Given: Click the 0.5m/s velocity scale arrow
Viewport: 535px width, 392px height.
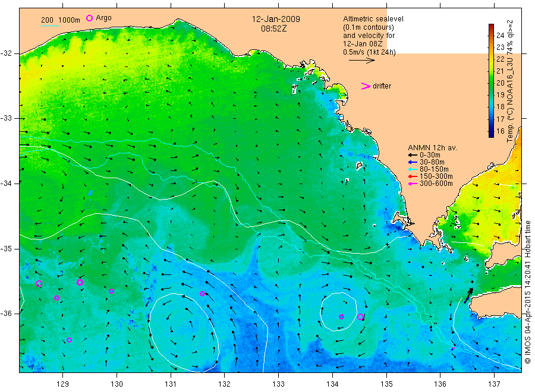Looking at the screenshot, I should (x=361, y=61).
